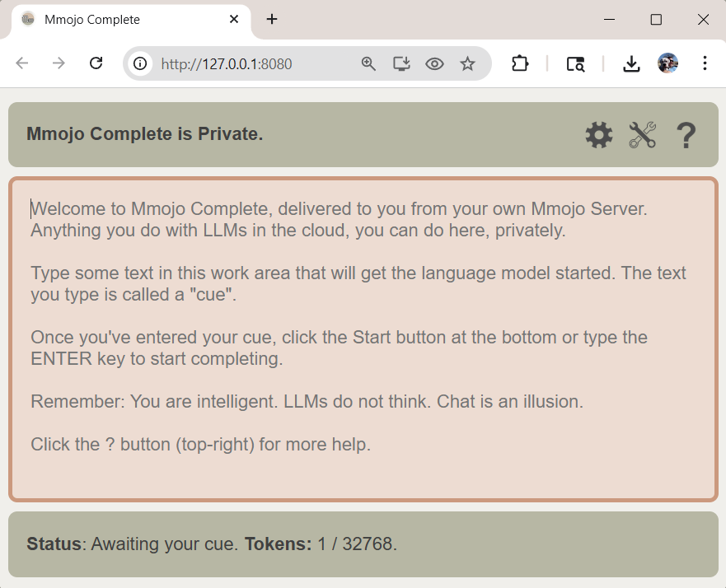Screen dimensions: 726x588
Task: Reload the current page
Action: [x=96, y=63]
